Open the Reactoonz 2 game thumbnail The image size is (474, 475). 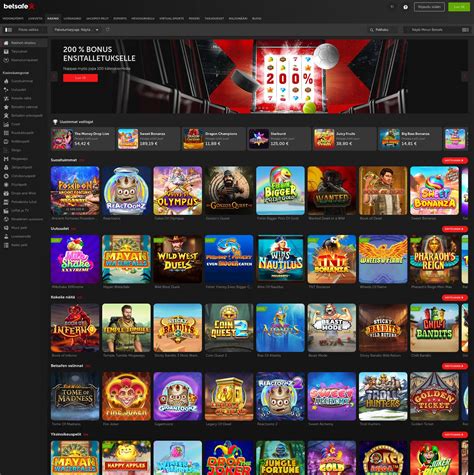(x=280, y=396)
